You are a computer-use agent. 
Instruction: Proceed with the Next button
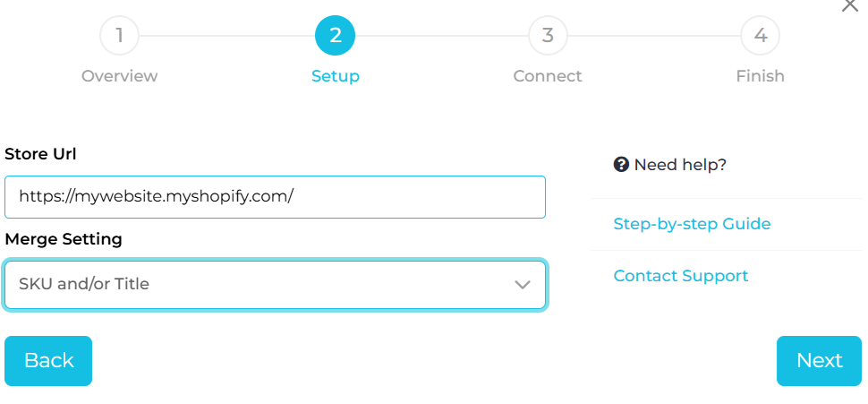pyautogui.click(x=819, y=360)
